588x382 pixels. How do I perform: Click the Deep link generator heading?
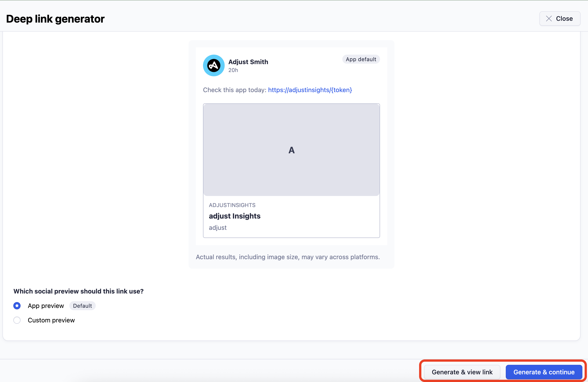pyautogui.click(x=55, y=19)
